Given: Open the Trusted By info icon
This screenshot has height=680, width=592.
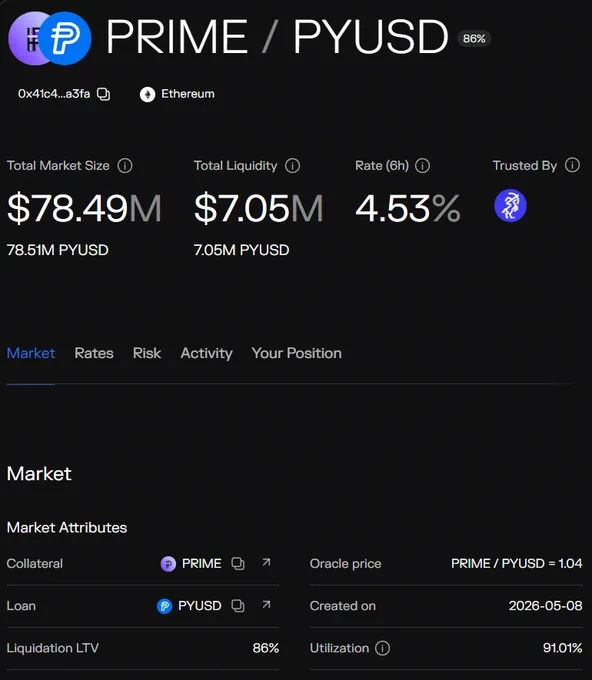Looking at the screenshot, I should coord(572,165).
